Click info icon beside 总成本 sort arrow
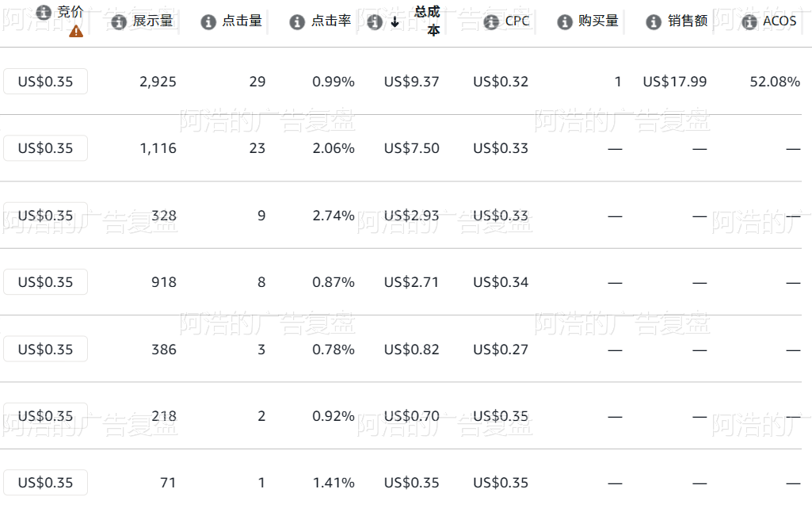The width and height of the screenshot is (812, 512). pyautogui.click(x=375, y=22)
